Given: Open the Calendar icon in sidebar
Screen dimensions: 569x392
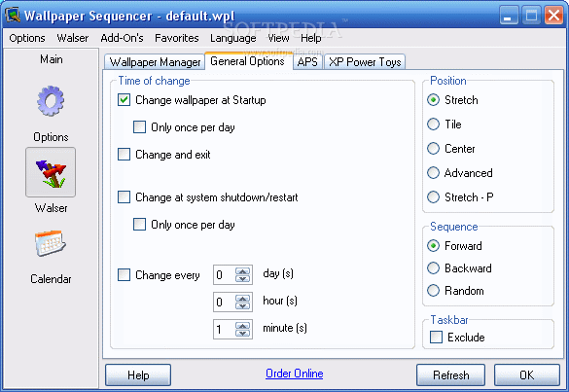Looking at the screenshot, I should point(51,243).
